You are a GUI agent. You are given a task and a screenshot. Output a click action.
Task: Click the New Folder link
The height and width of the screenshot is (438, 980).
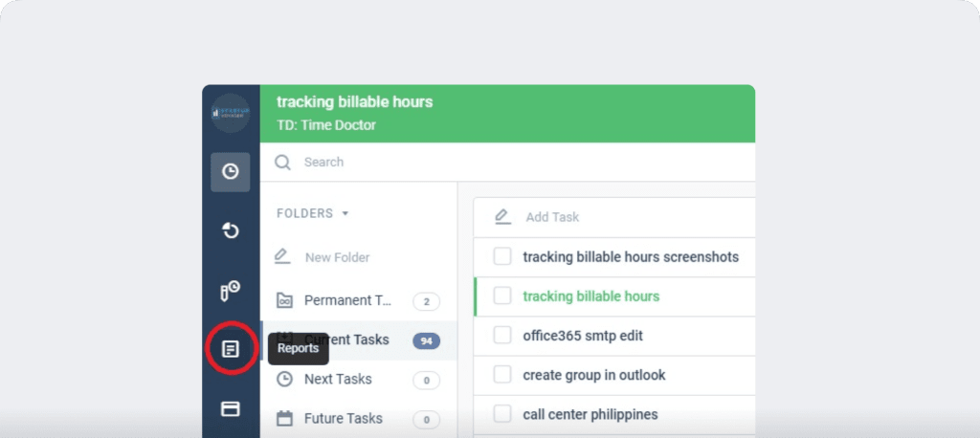[x=337, y=257]
